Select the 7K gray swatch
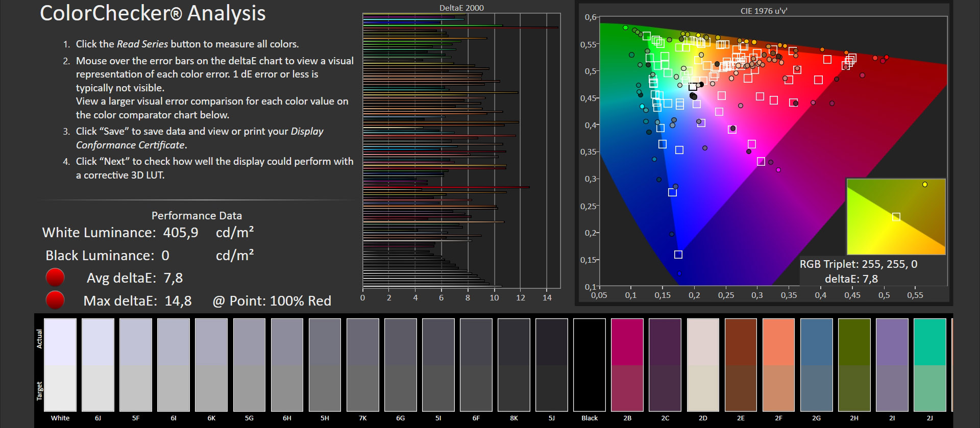 coord(363,365)
